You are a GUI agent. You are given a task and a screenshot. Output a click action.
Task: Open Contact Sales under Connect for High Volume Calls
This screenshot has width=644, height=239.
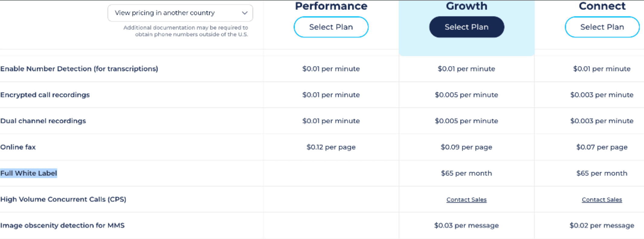click(x=601, y=199)
